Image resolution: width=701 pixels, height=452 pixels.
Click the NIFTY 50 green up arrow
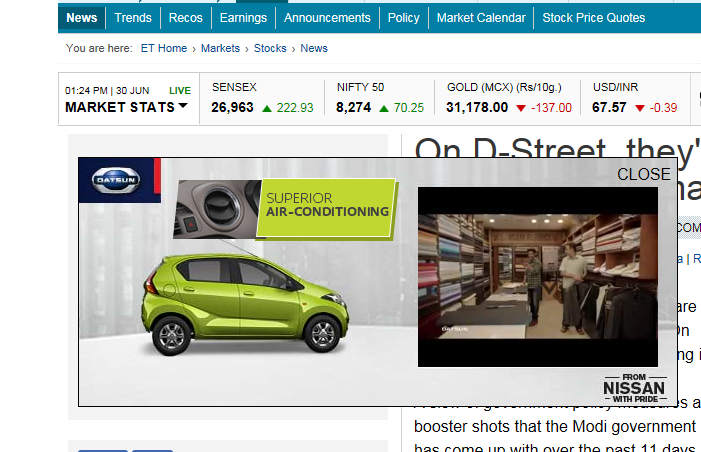(x=384, y=108)
